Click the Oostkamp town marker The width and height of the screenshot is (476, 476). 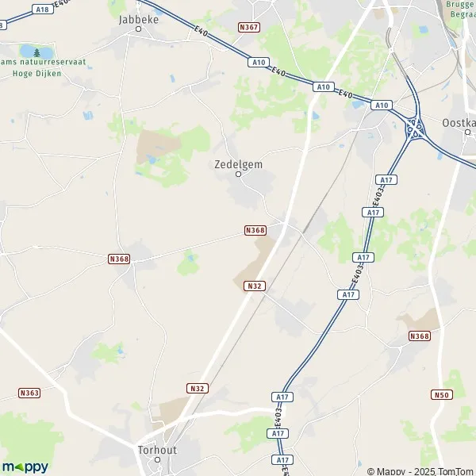tap(468, 132)
